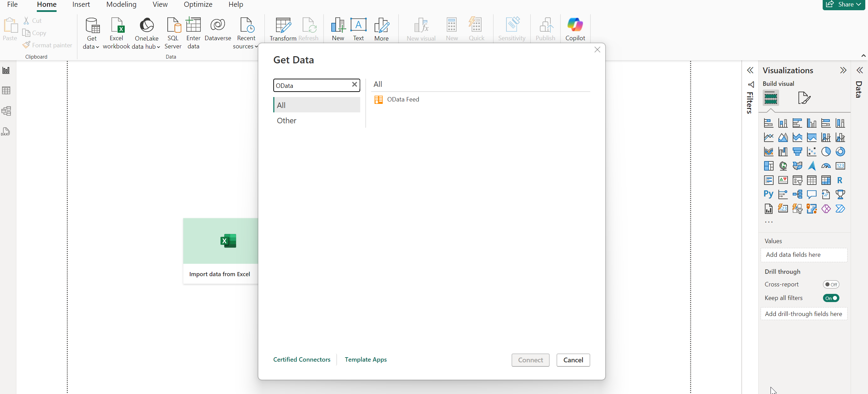This screenshot has width=868, height=394.
Task: Clear the OData search field
Action: click(354, 85)
